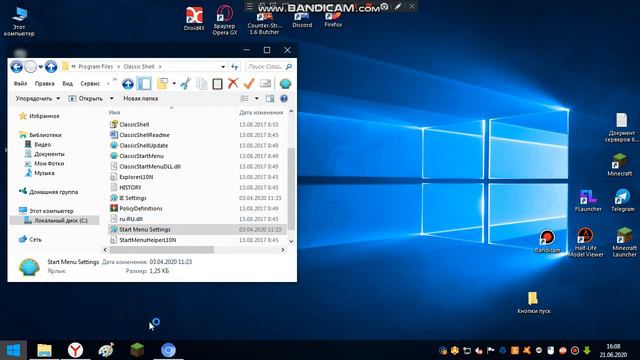
Task: Open the Правка menu
Action: pyautogui.click(x=44, y=84)
